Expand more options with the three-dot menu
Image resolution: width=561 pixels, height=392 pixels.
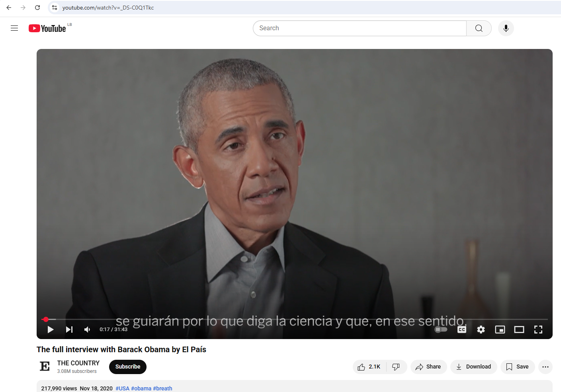[545, 367]
